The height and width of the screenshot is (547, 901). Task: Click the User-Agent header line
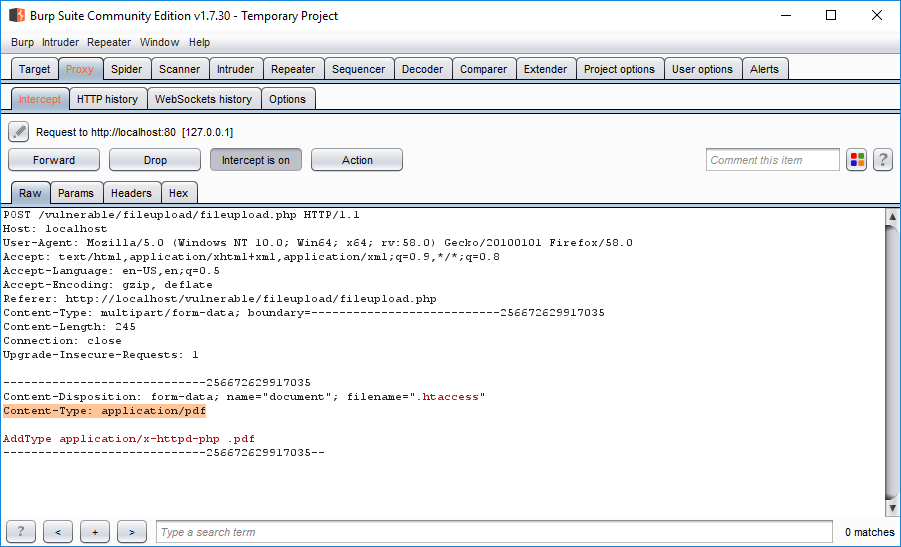pyautogui.click(x=318, y=242)
